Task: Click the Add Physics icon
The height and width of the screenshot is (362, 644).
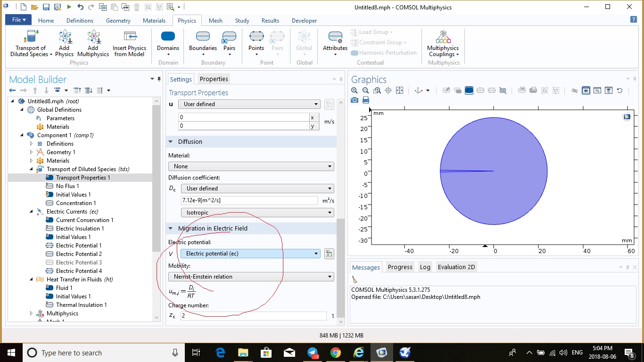Action: 64,43
